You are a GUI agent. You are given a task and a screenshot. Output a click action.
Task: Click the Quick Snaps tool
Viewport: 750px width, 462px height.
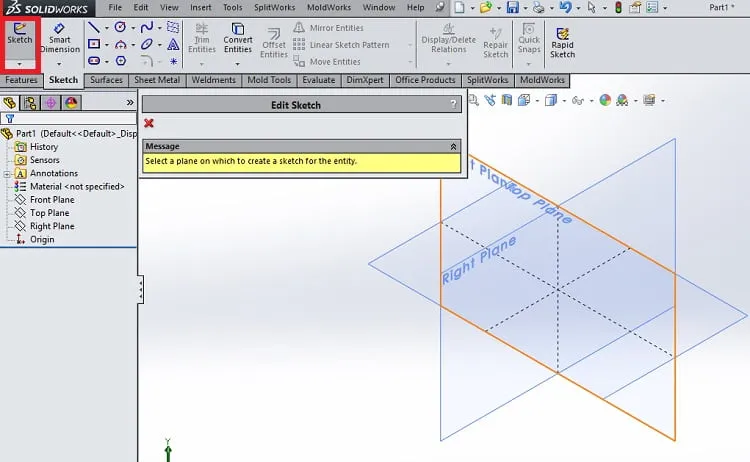pos(529,38)
